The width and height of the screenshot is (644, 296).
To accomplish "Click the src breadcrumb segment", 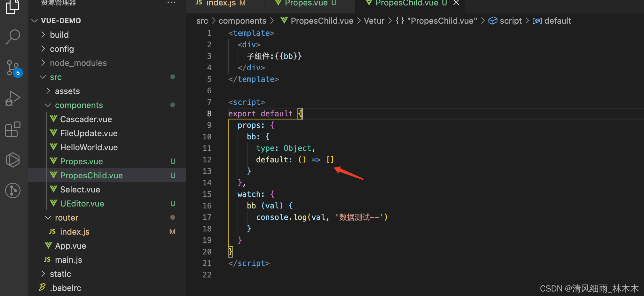I will click(202, 21).
